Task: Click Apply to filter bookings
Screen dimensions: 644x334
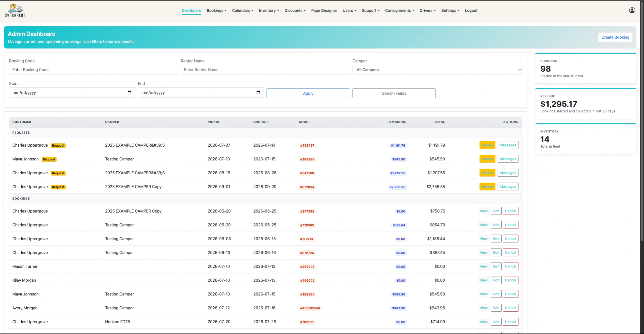Action: 308,93
